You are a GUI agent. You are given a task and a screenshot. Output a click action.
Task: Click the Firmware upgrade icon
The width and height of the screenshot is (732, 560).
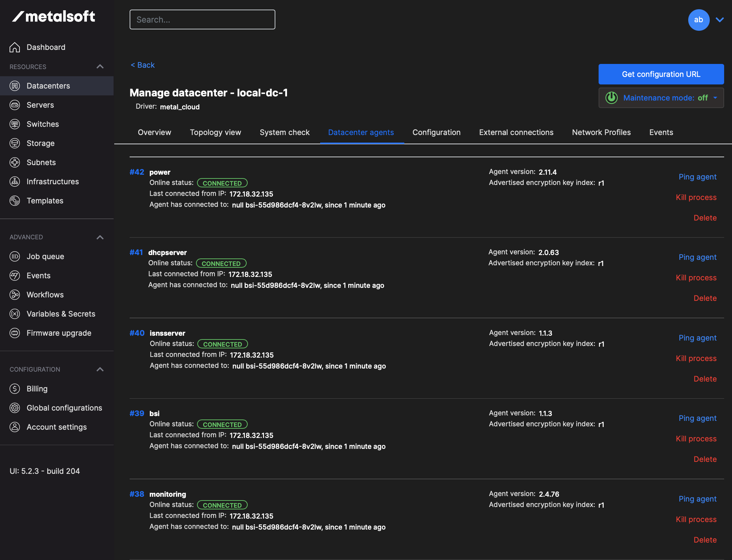click(x=15, y=333)
